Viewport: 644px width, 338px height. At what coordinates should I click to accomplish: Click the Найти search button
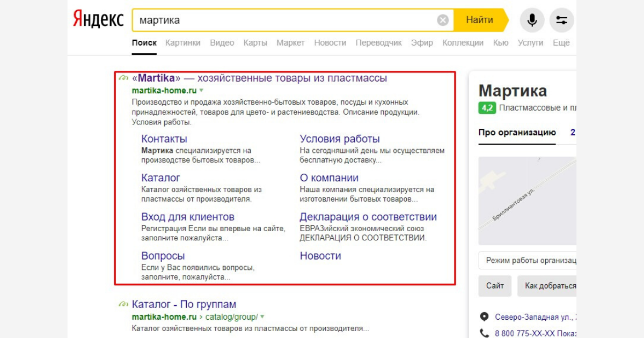coord(480,20)
